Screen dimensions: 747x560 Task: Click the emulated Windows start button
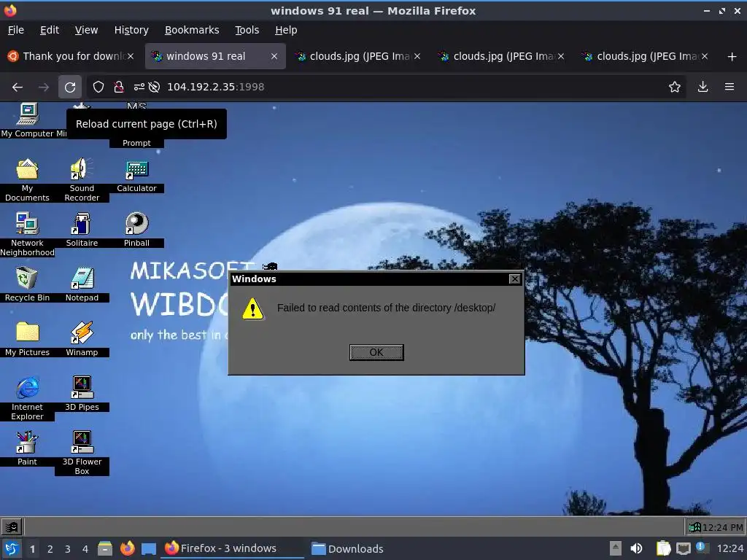[12, 526]
